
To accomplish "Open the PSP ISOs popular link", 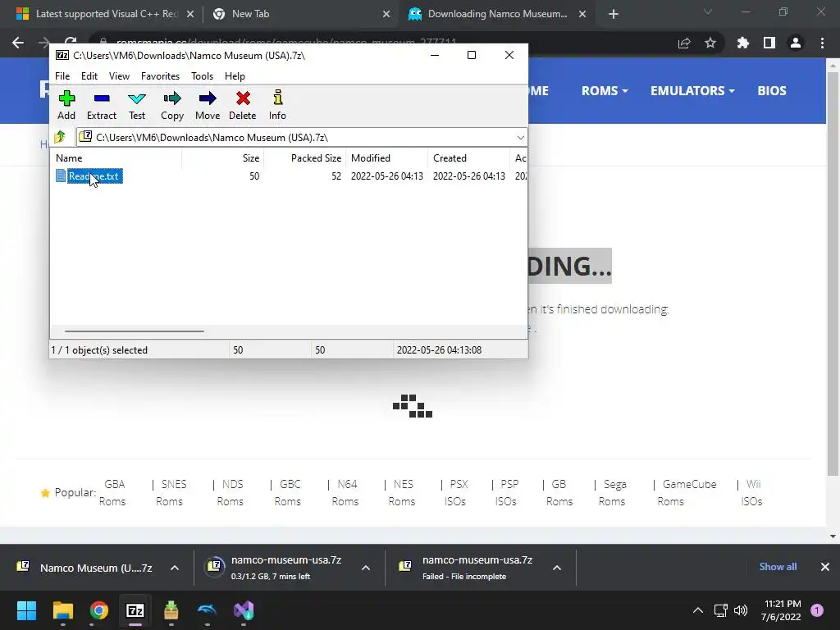I will pyautogui.click(x=507, y=493).
